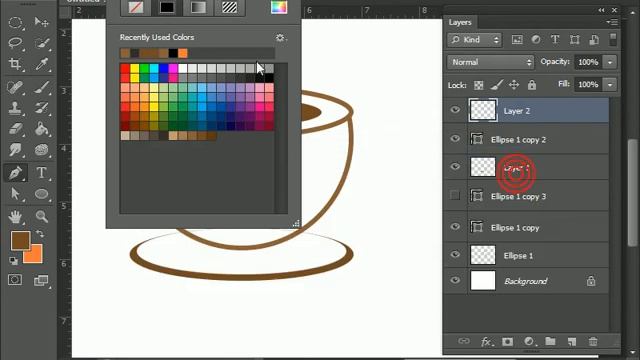
Task: Select the Elliptical Marquee tool
Action: [x=15, y=22]
